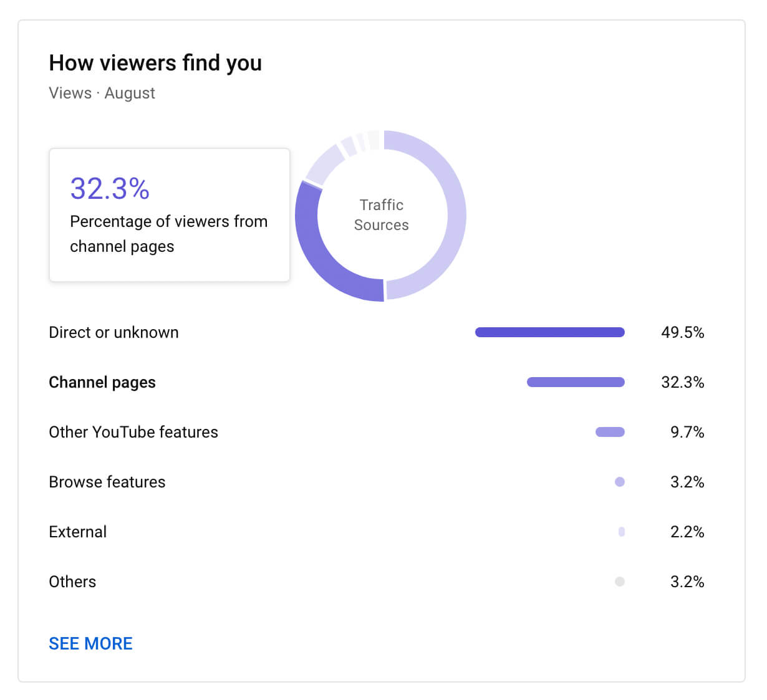
Task: Click the Views · August subtitle
Action: [x=102, y=93]
